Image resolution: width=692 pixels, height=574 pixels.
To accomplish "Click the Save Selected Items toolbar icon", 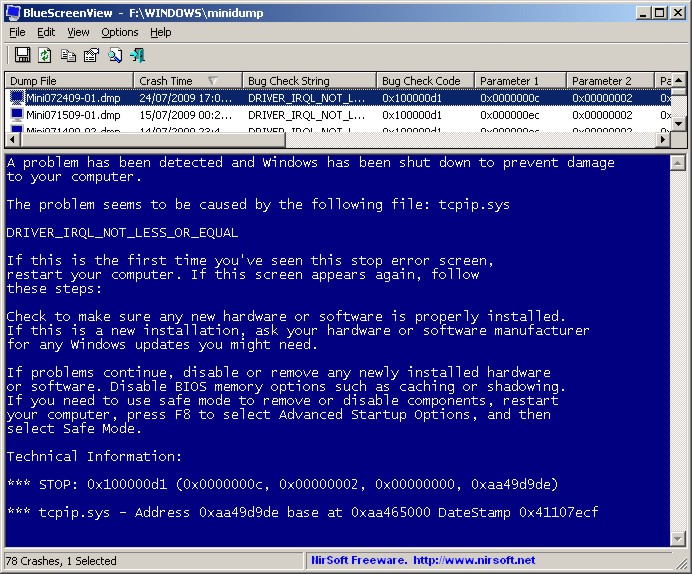I will (23, 55).
